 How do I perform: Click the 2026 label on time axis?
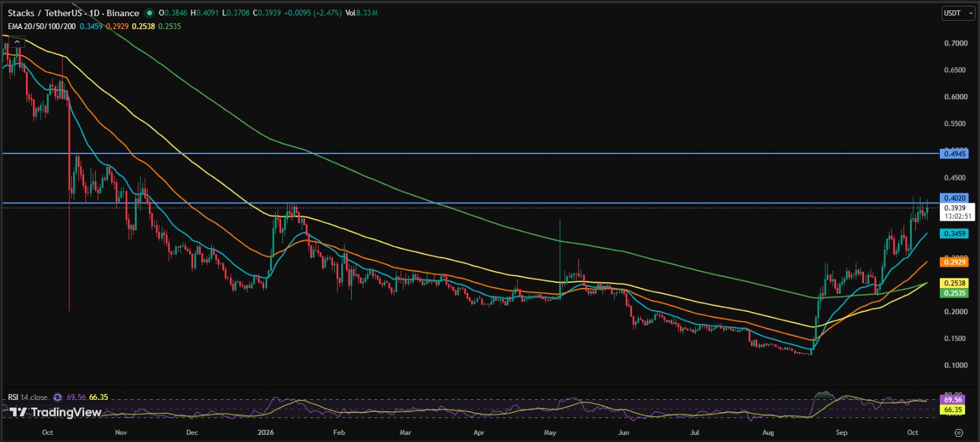click(266, 431)
